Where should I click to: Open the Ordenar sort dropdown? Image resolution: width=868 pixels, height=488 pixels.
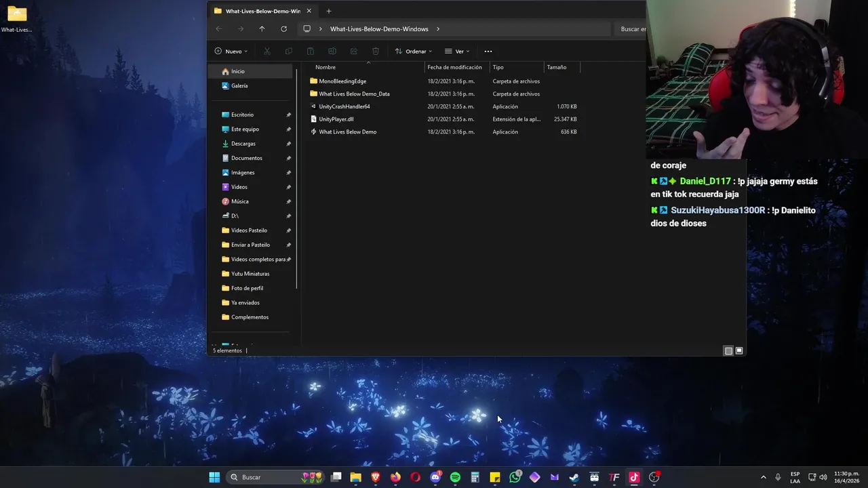coord(413,52)
